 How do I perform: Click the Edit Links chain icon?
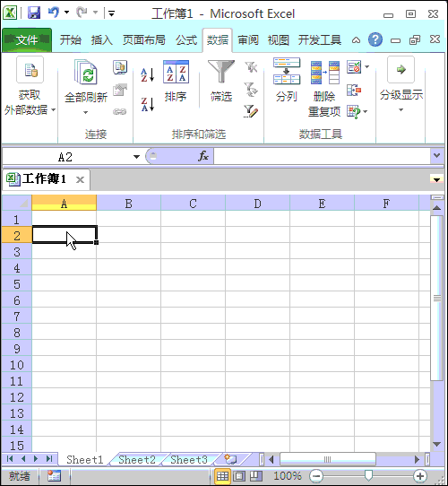tap(120, 111)
